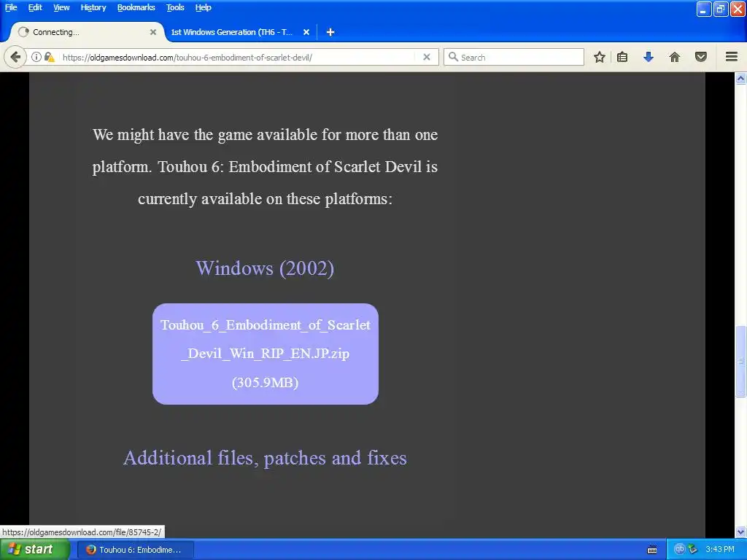Screen dimensions: 747x560
Task: Open Firefox hamburger menu
Action: pos(732,57)
